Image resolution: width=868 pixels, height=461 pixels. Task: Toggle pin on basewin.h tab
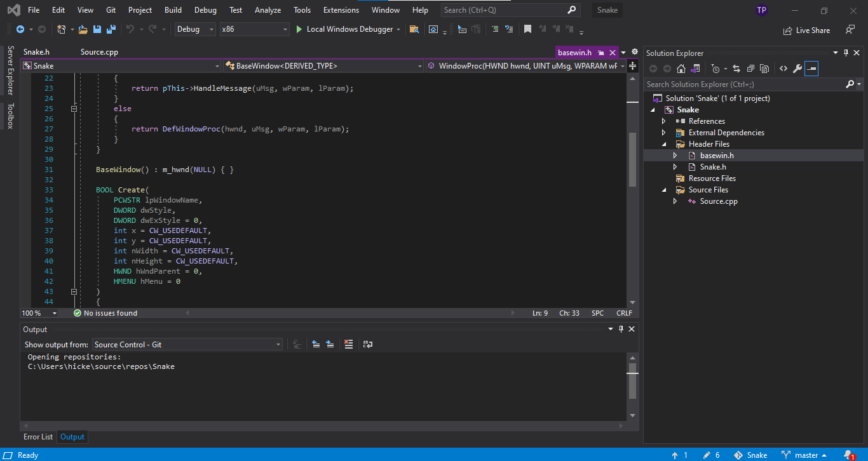point(600,53)
